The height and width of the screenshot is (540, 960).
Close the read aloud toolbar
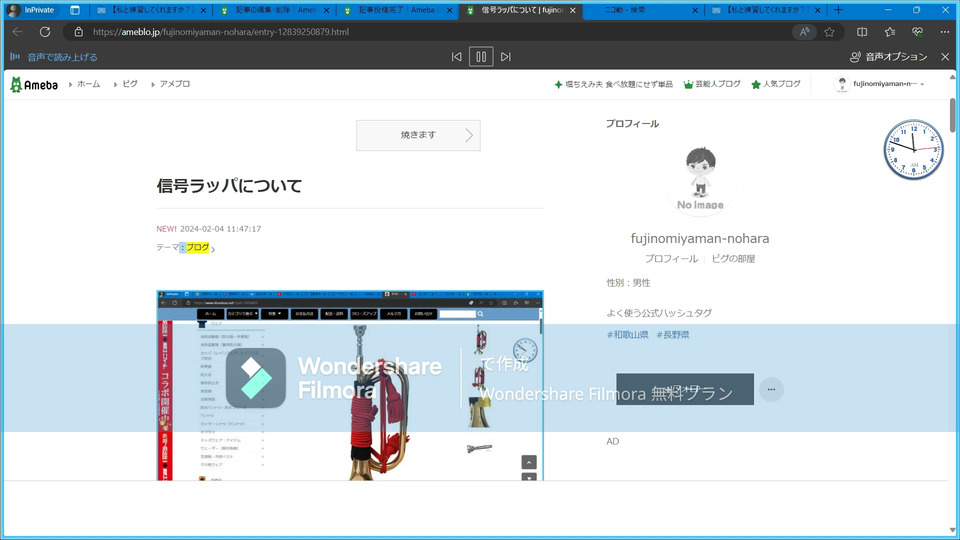[x=945, y=57]
